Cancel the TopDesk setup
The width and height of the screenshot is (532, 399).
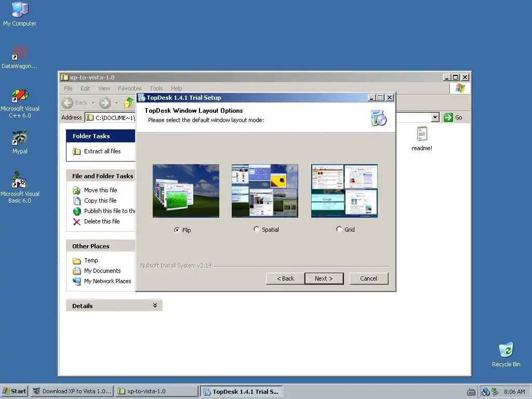click(369, 278)
